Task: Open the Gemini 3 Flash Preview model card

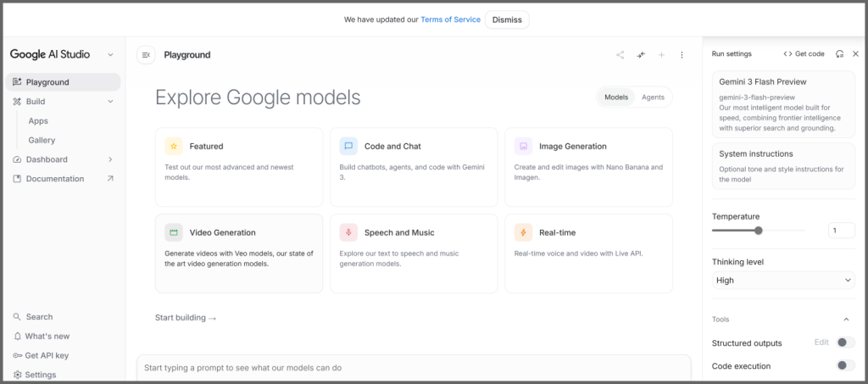Action: (783, 104)
